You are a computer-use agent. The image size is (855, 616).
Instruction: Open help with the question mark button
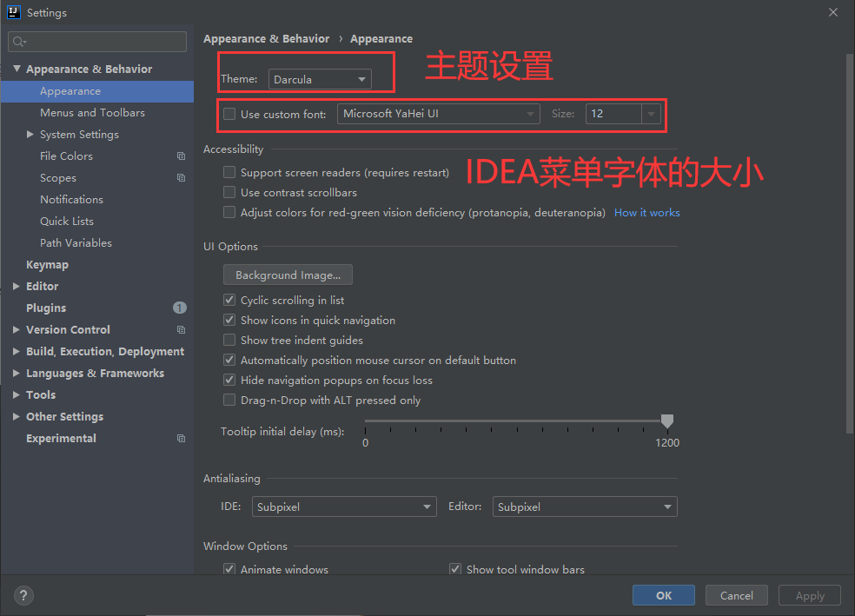coord(23,595)
